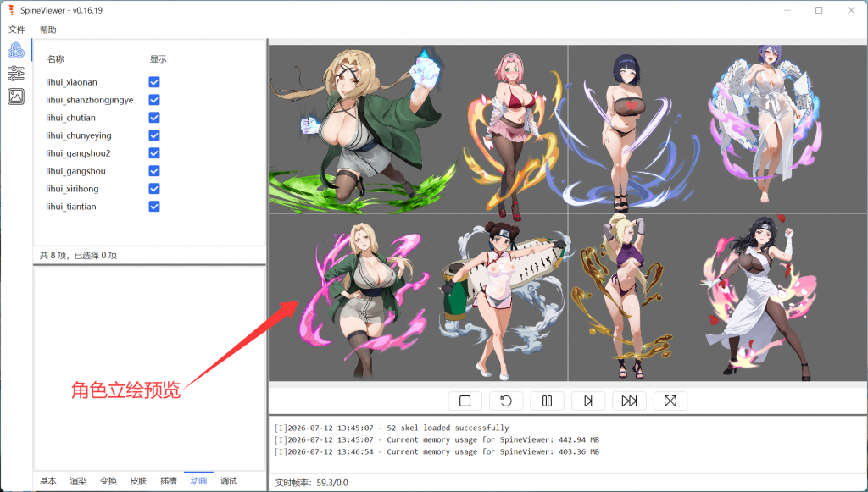The image size is (868, 492).
Task: Click the 403.36 MB memory usage log line
Action: point(437,451)
